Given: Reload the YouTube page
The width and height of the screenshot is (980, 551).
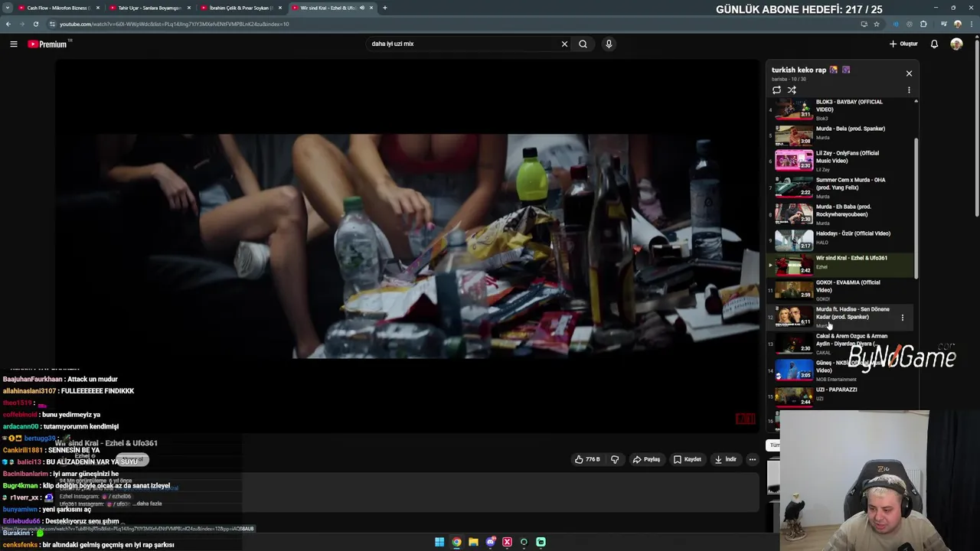Looking at the screenshot, I should pos(35,24).
